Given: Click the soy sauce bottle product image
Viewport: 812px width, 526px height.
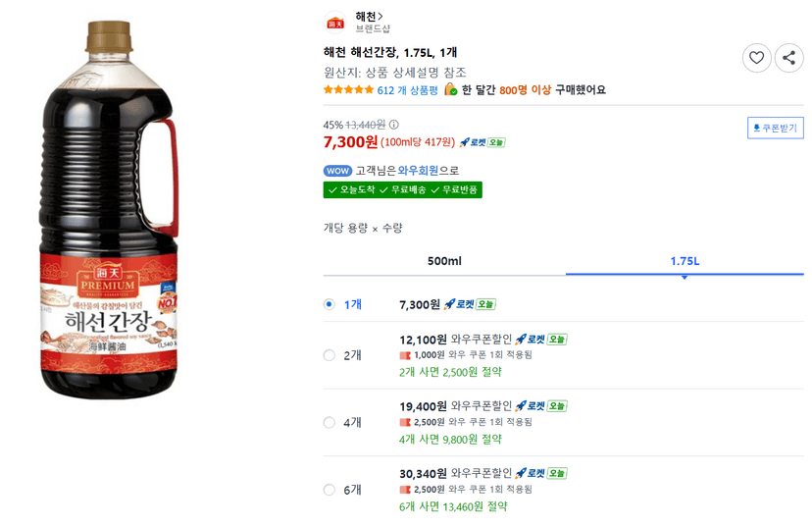Looking at the screenshot, I should (109, 210).
